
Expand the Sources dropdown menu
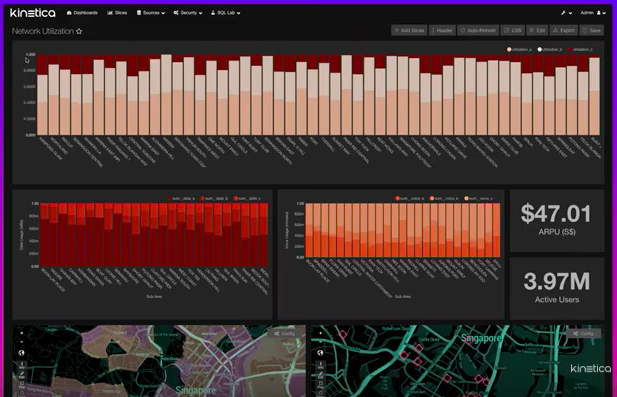click(x=151, y=13)
